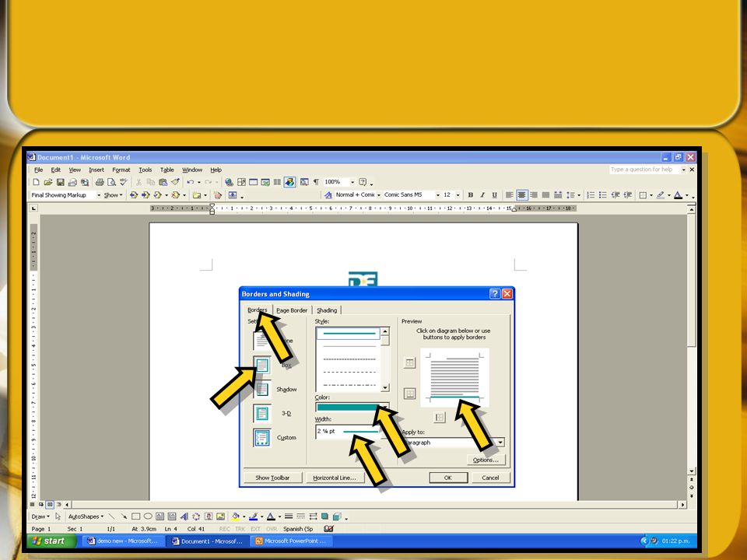747x560 pixels.
Task: Choose the Box border setting
Action: [261, 366]
